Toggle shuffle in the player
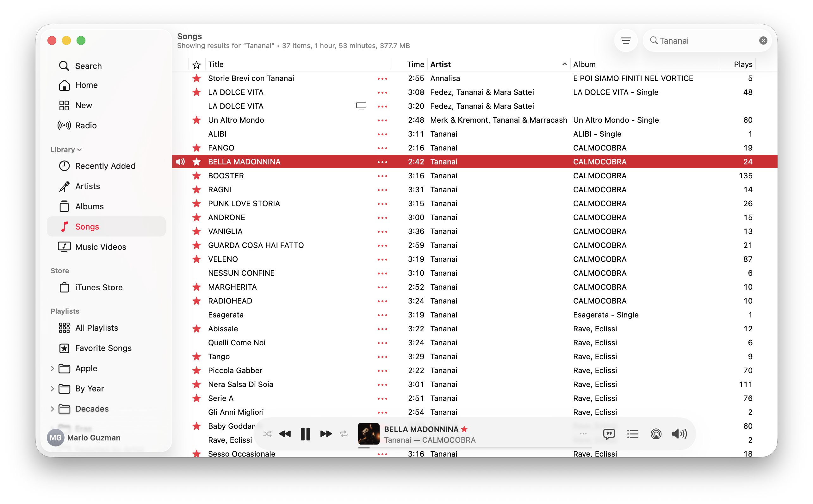Viewport: 813px width, 504px height. coord(267,434)
